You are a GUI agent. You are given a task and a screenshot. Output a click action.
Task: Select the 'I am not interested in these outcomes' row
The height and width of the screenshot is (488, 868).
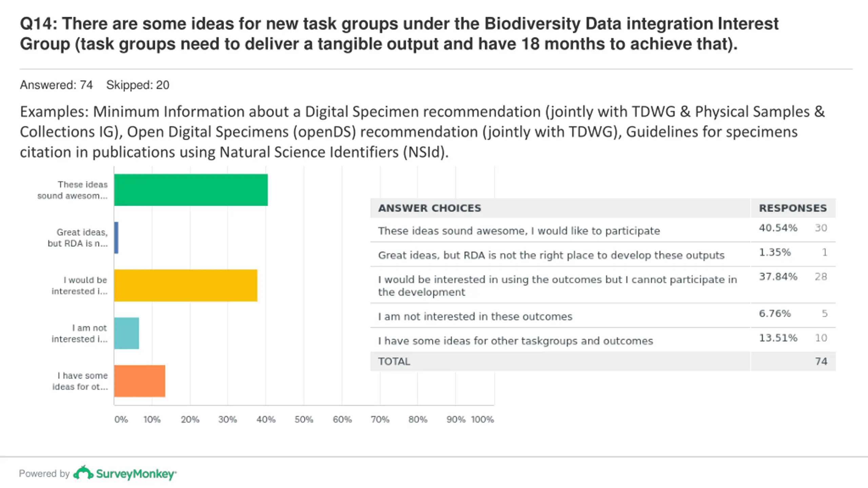pos(603,316)
